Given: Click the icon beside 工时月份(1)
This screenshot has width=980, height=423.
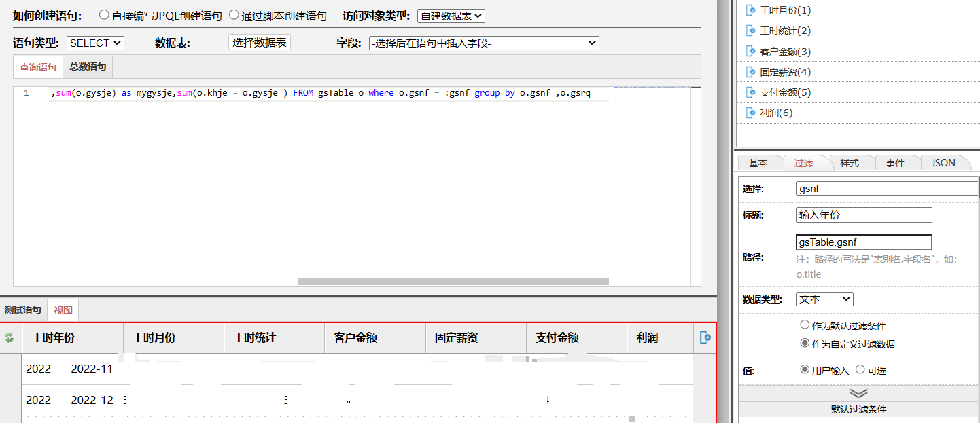Looking at the screenshot, I should pos(751,10).
